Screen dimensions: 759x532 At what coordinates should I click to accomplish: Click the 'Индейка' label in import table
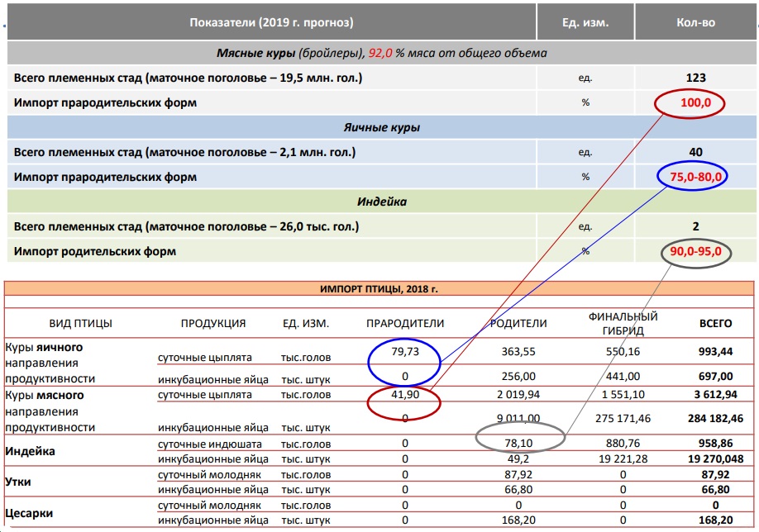click(30, 451)
